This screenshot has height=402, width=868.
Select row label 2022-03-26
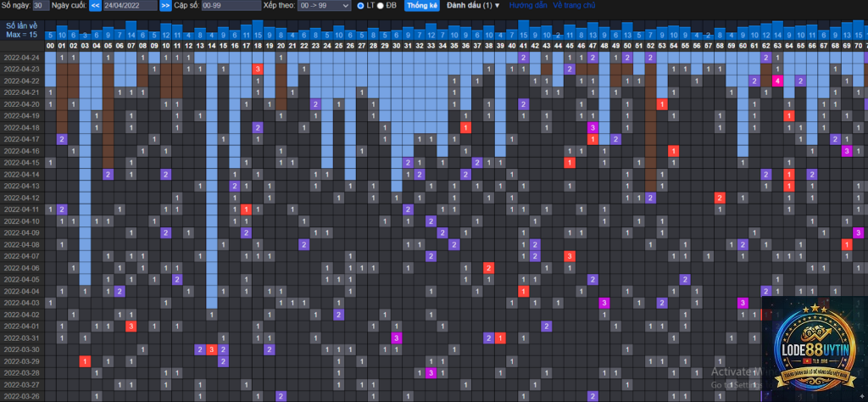pyautogui.click(x=22, y=396)
